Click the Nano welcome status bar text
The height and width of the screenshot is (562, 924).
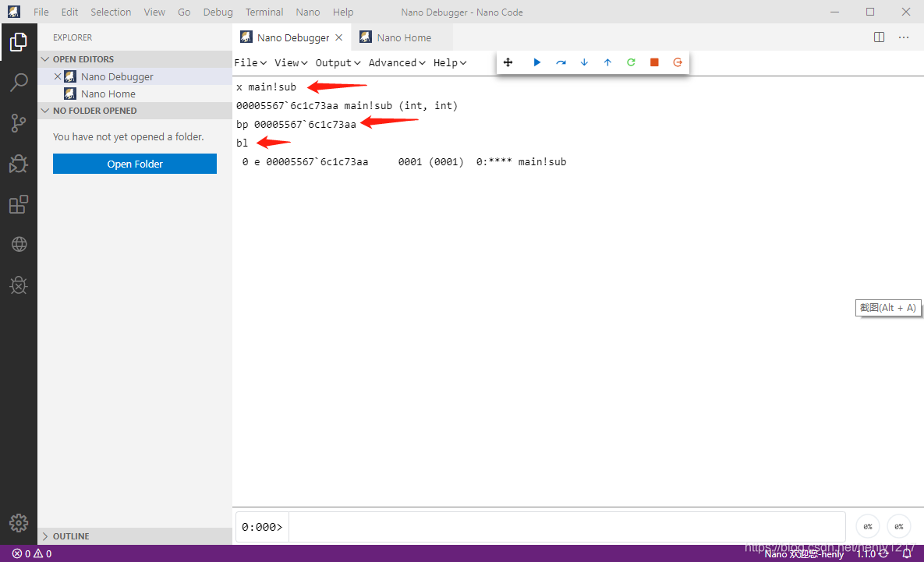(x=804, y=553)
